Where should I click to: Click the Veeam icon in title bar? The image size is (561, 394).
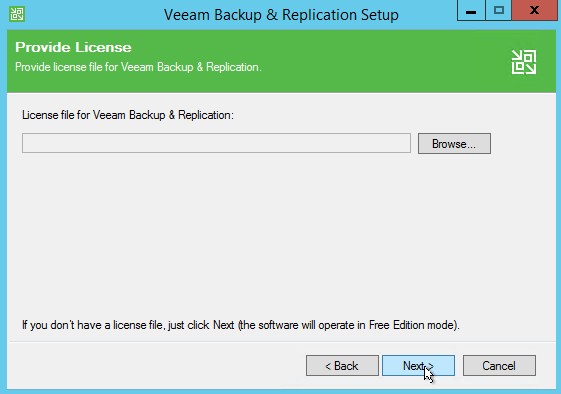17,15
